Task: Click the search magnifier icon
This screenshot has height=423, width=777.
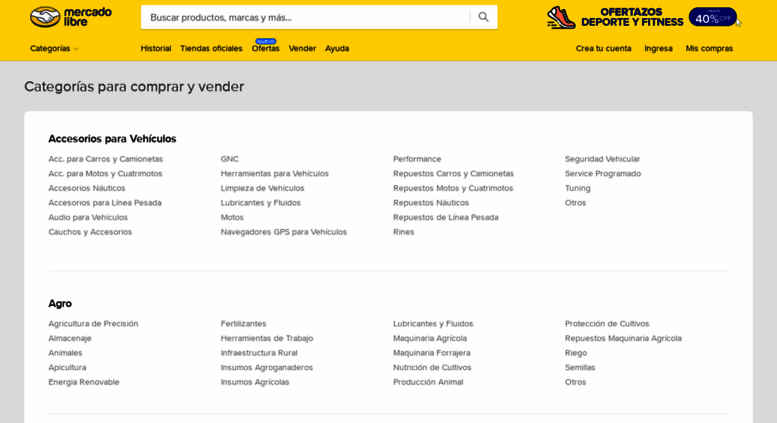Action: 483,17
